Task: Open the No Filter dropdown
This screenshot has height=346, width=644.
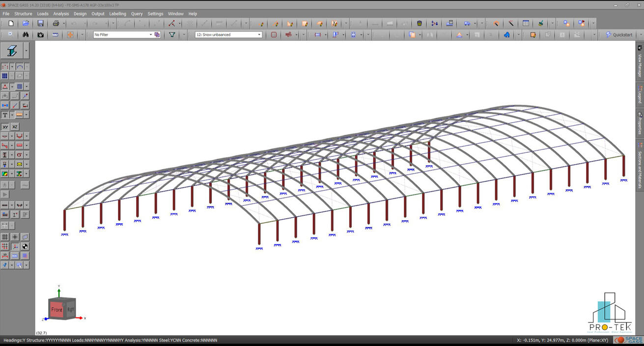Action: coord(151,34)
